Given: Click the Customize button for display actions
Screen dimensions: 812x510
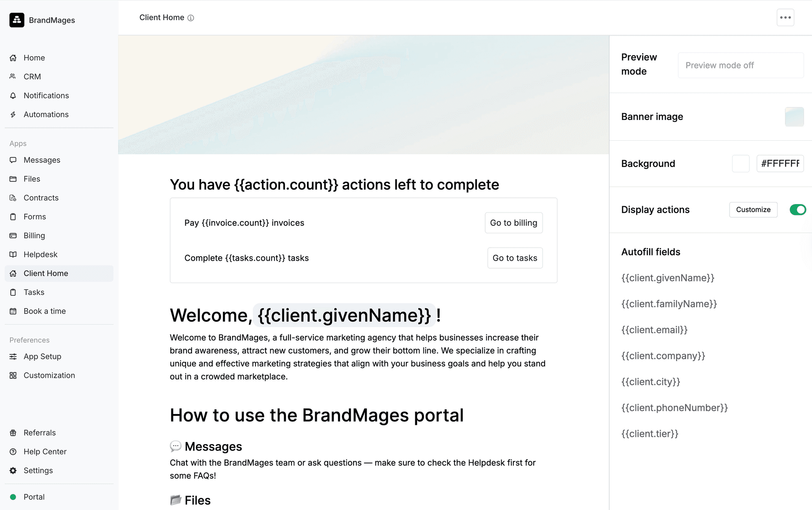Looking at the screenshot, I should click(x=753, y=210).
